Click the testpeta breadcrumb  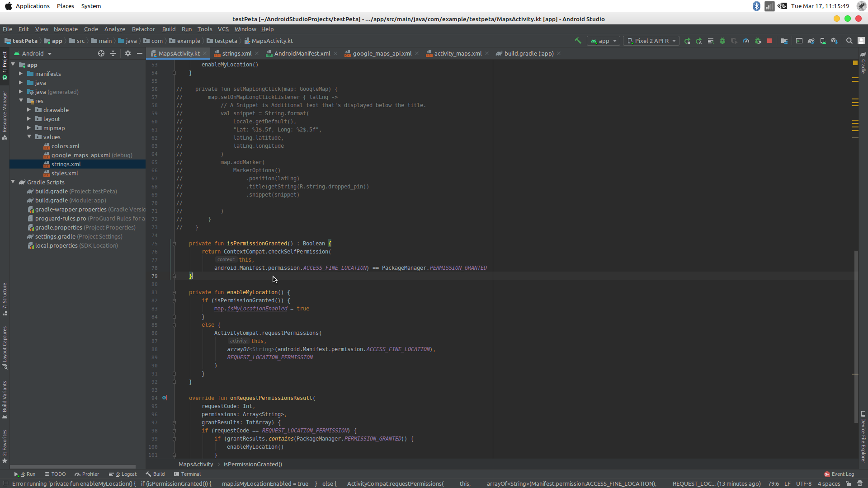pos(222,41)
